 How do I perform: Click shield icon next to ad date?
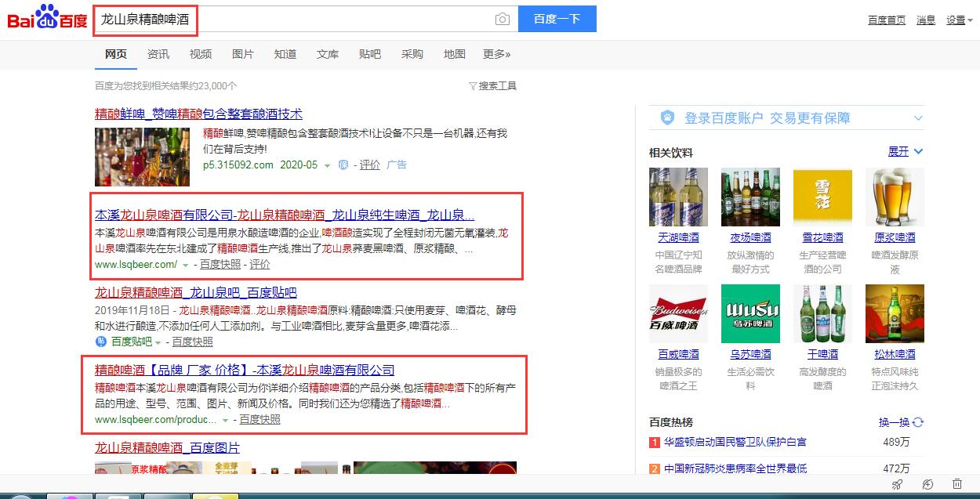(x=343, y=165)
